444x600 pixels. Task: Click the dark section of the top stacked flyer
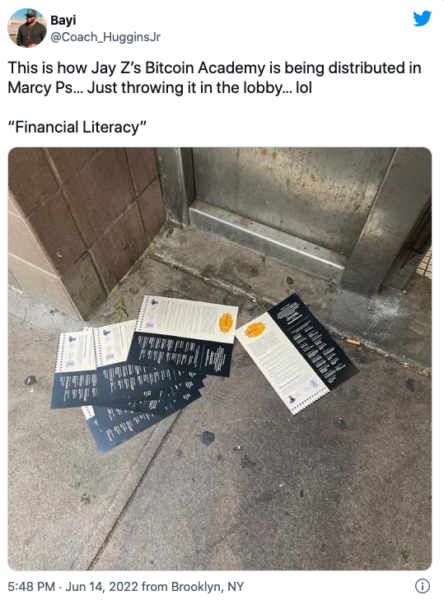[x=180, y=355]
